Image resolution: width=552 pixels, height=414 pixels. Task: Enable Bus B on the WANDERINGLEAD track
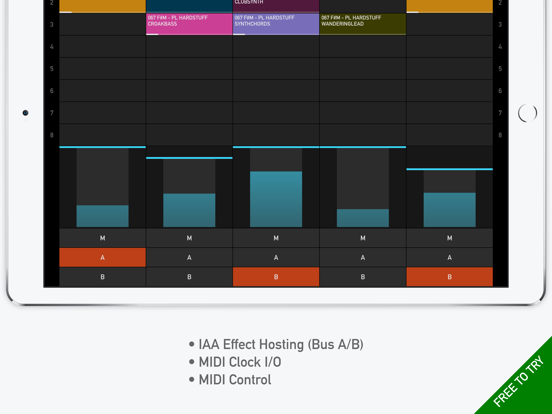(363, 277)
